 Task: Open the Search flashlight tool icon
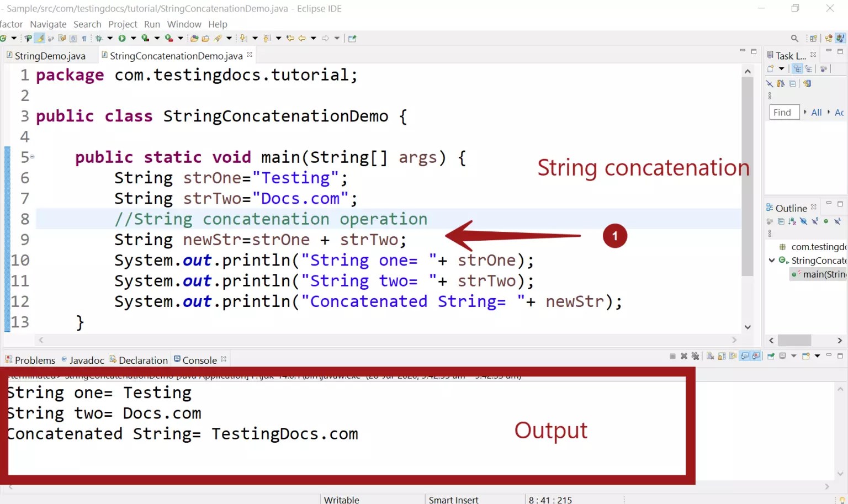pyautogui.click(x=218, y=38)
